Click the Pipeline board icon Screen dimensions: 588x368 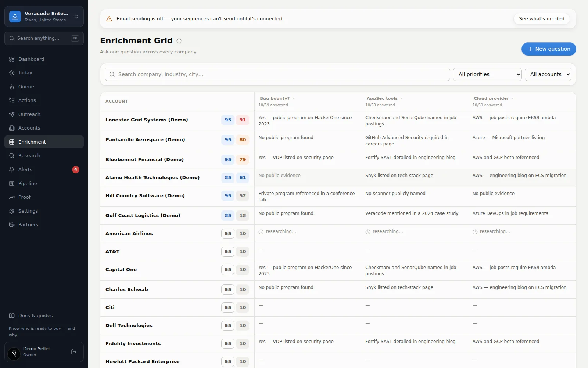click(12, 184)
